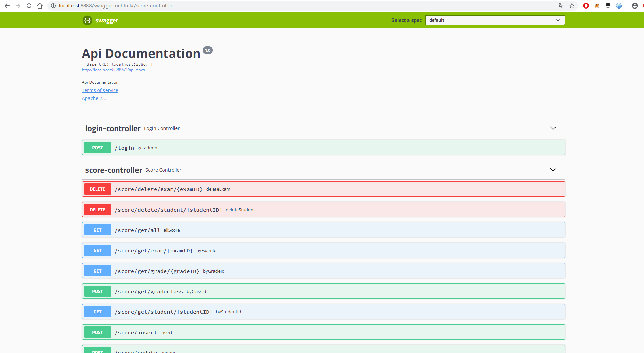644x353 pixels.
Task: Click the site info icon in address bar
Action: (53, 6)
